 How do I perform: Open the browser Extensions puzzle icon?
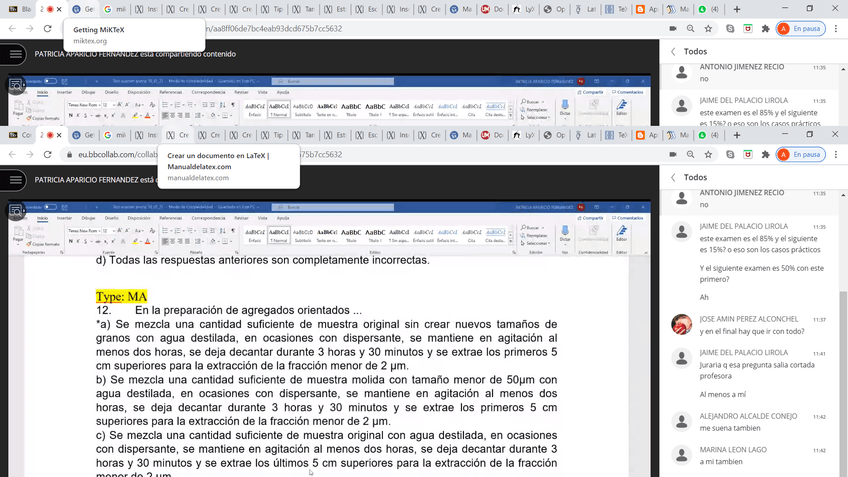765,155
